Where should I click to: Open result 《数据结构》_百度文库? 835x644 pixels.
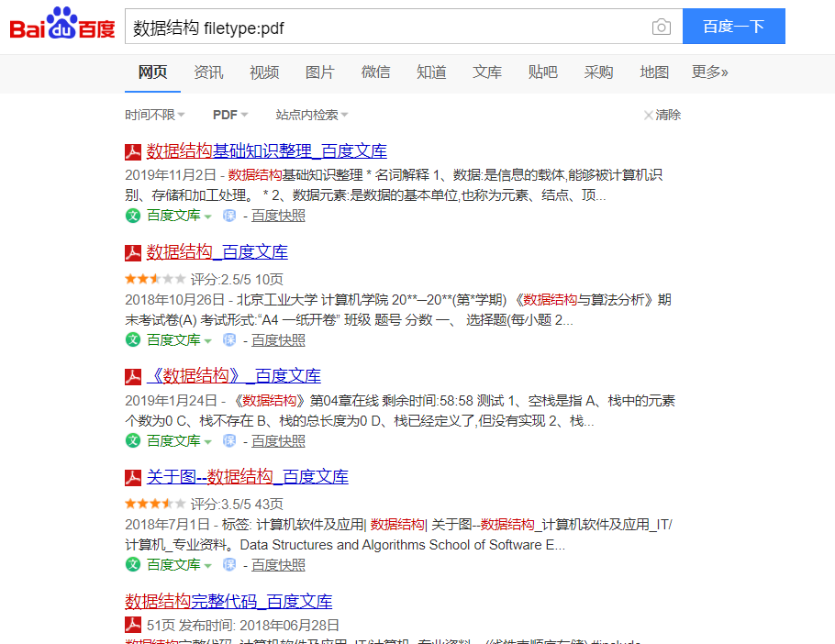234,376
